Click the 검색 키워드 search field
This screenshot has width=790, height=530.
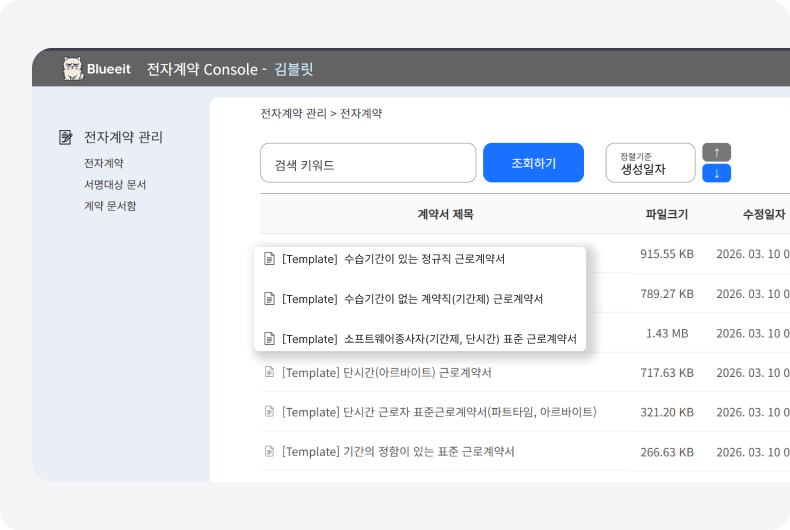coord(367,163)
